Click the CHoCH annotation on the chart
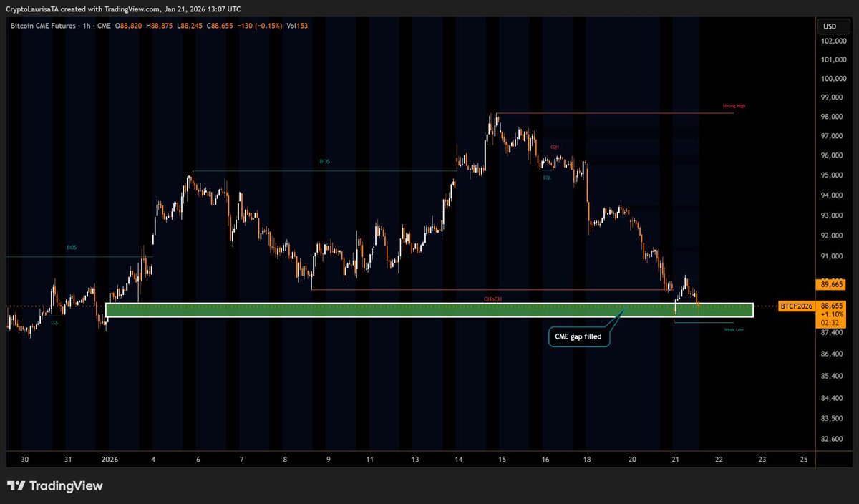The image size is (859, 504). tap(492, 299)
